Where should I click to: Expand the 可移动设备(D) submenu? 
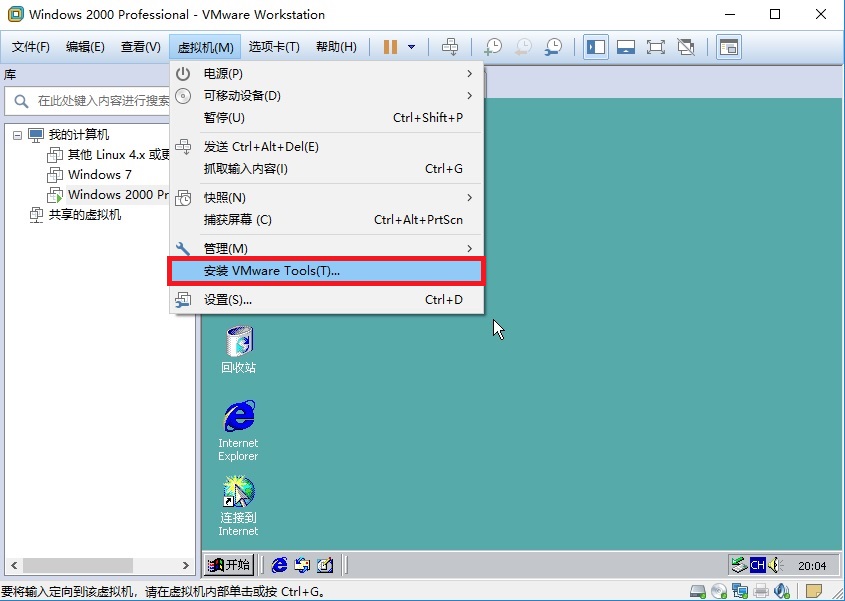click(327, 95)
